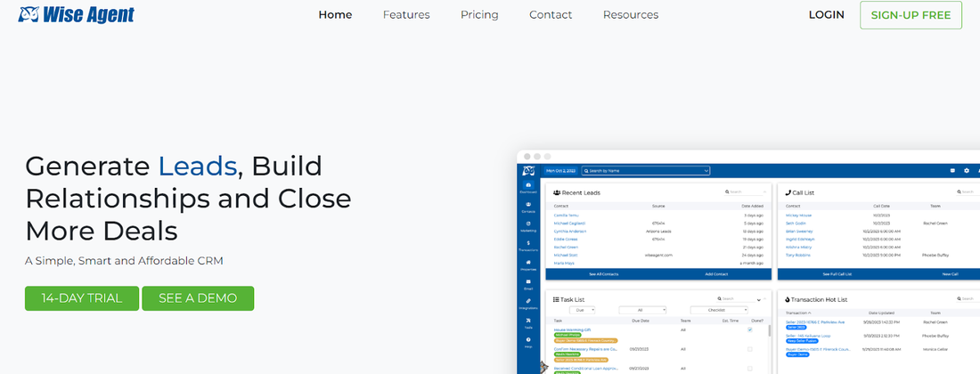The width and height of the screenshot is (980, 374).
Task: Click the Task List checklist icon
Action: (556, 300)
